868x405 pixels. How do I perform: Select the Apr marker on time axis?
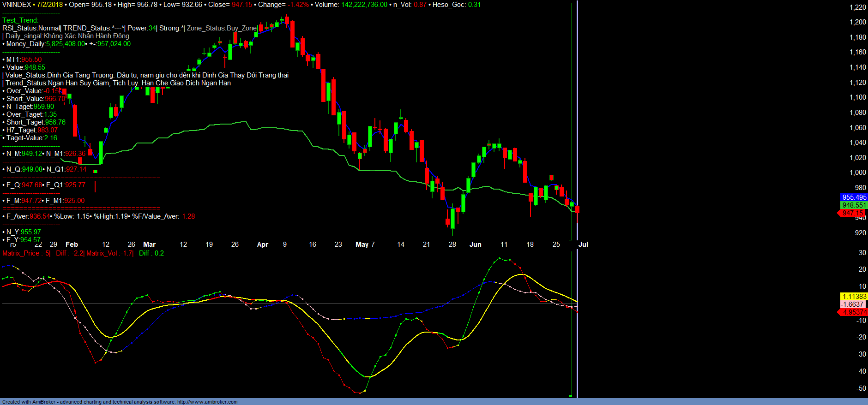(262, 244)
